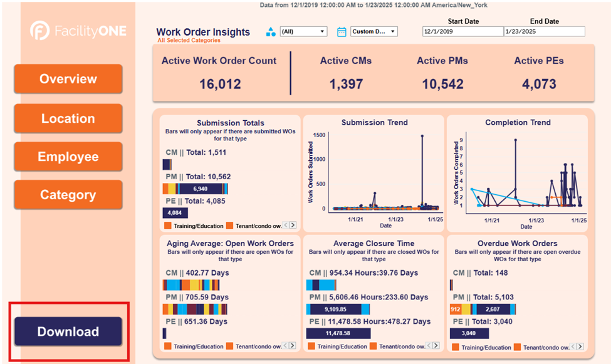This screenshot has width=611, height=364.
Task: Select the 6,940 PM submission bar segment
Action: 201,189
